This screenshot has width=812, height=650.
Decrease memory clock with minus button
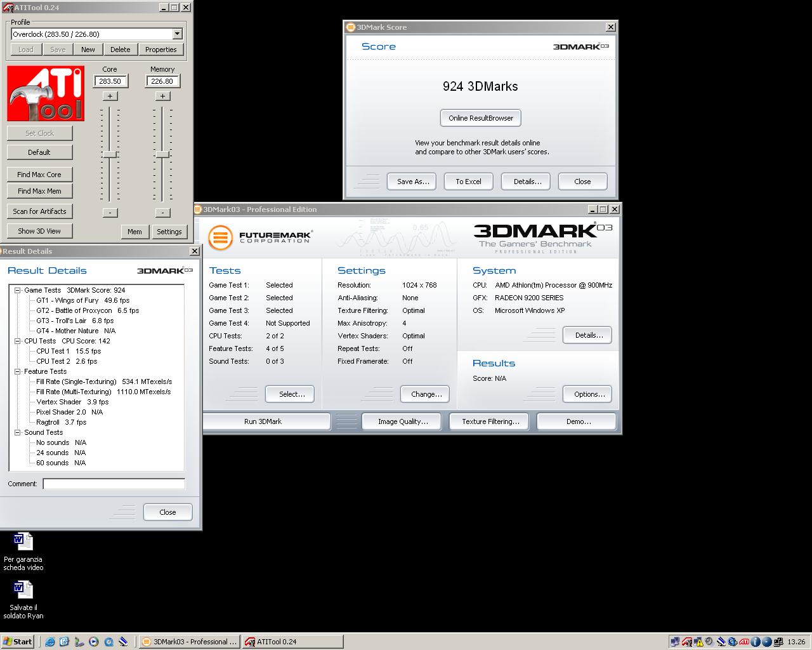(162, 213)
